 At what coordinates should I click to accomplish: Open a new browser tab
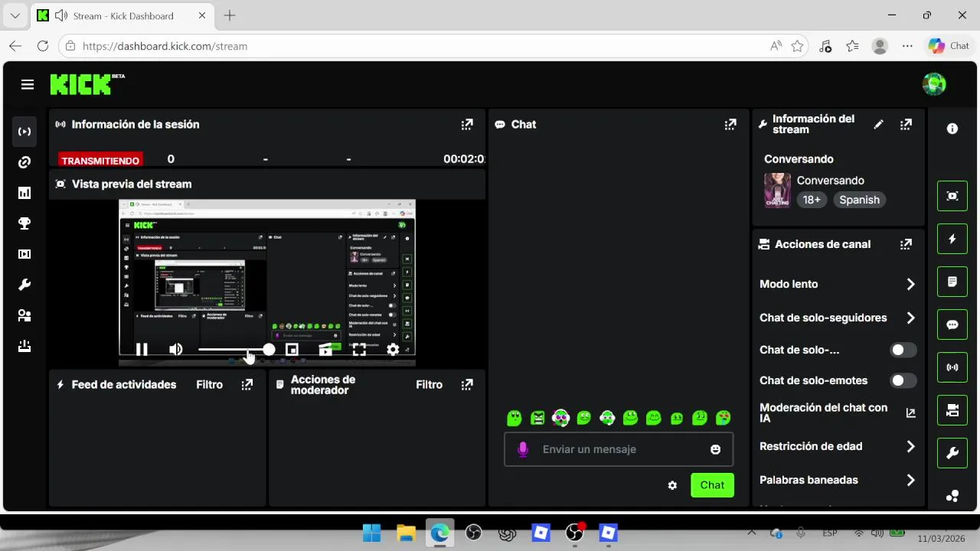(230, 15)
